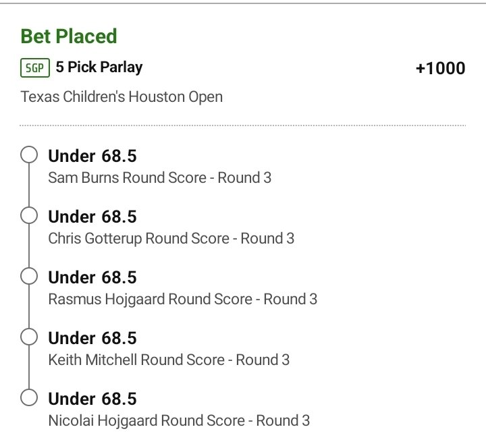Open Rasmus Hojgaard Round Score - Round 3
The height and width of the screenshot is (448, 486).
tap(183, 299)
